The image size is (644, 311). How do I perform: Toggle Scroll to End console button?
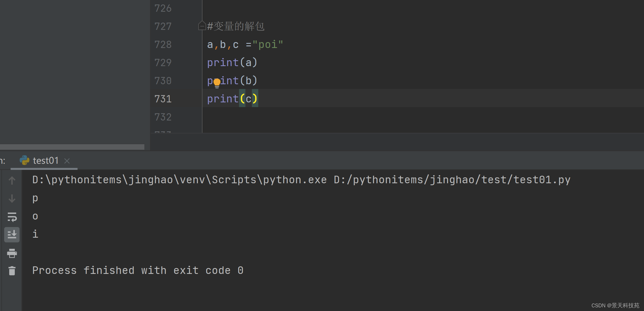(12, 235)
